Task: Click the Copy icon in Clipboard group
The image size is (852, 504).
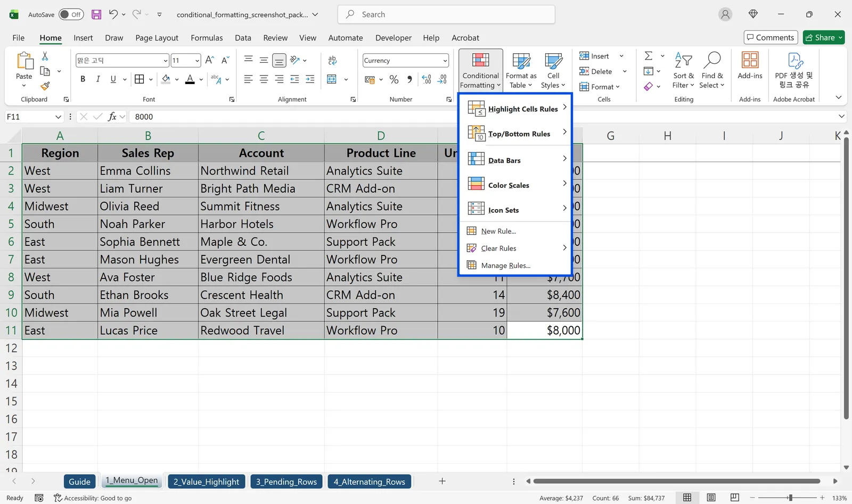Action: (45, 71)
